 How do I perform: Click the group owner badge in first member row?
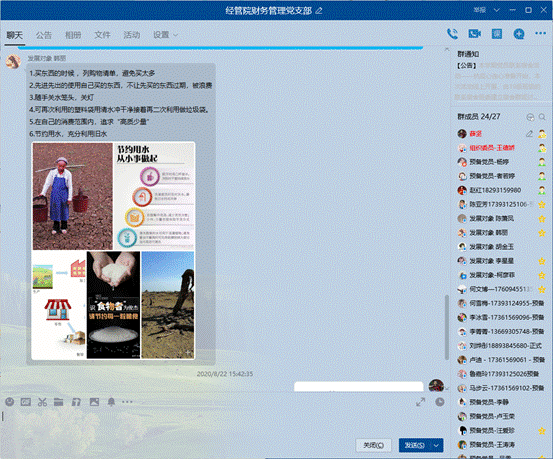click(x=542, y=134)
